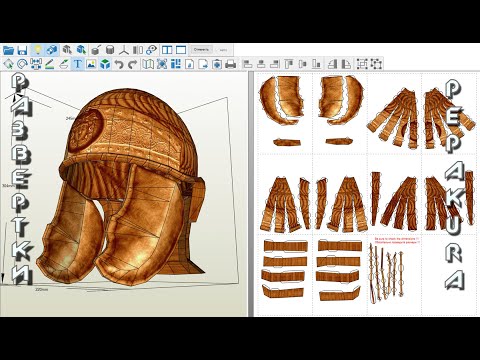Viewport: 480px width, 360px height.
Task: Select the Select and Move parts tool
Action: (8, 64)
